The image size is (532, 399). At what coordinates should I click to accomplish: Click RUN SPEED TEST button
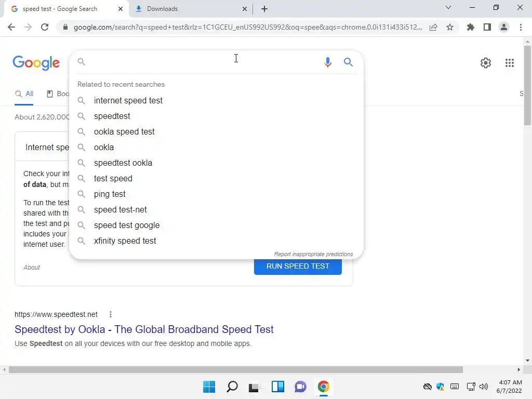[x=298, y=267]
